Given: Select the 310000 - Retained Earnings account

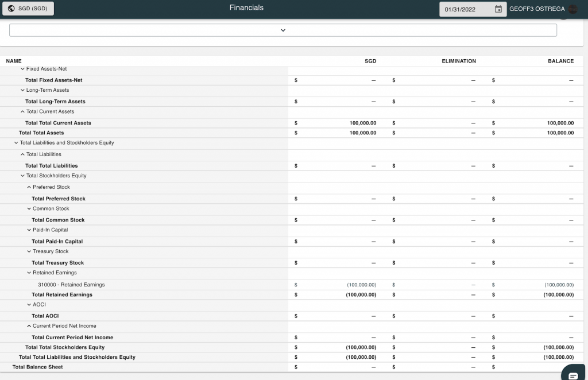Looking at the screenshot, I should pos(71,285).
